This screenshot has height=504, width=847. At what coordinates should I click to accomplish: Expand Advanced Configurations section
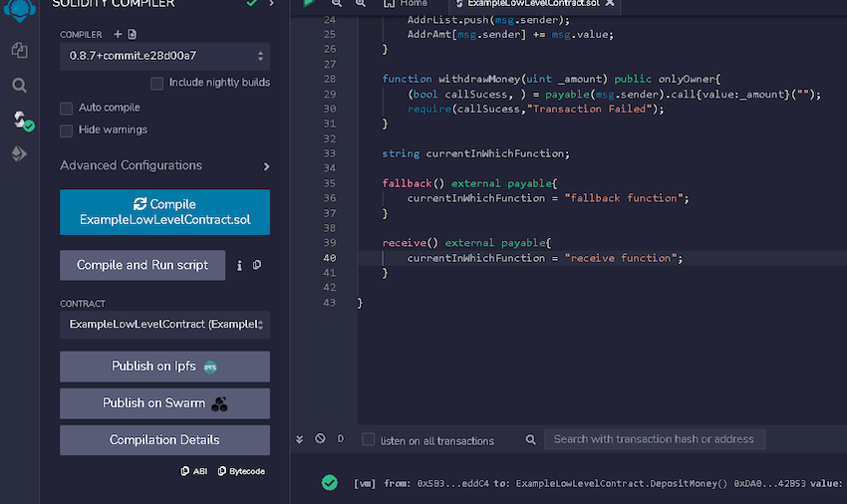click(164, 165)
